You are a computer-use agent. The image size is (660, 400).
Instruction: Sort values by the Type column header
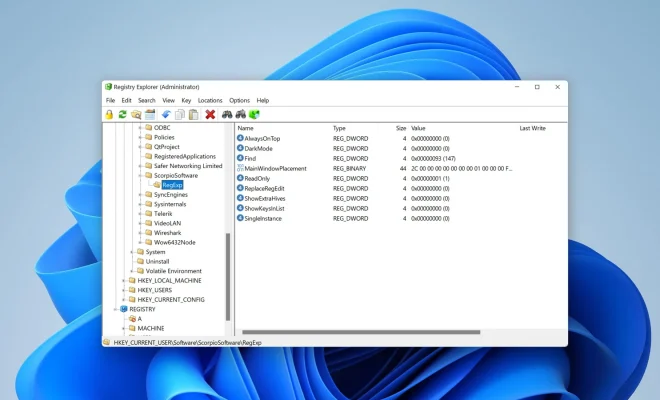tap(339, 128)
